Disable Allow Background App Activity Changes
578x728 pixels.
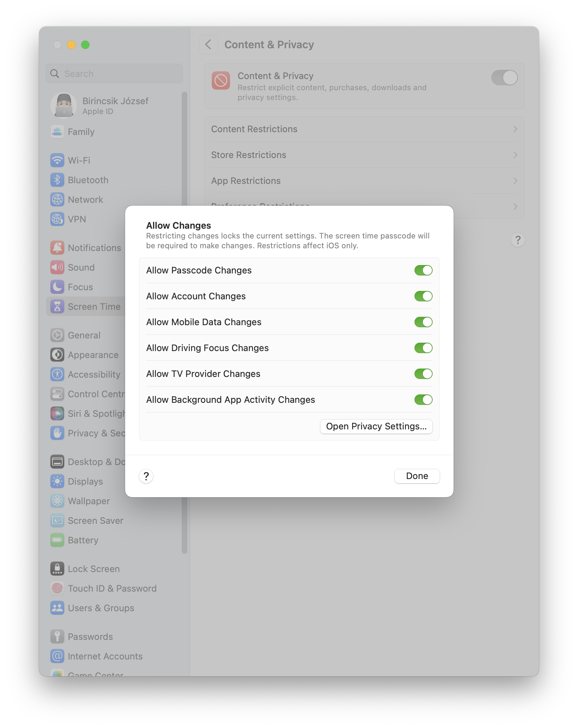(x=423, y=400)
